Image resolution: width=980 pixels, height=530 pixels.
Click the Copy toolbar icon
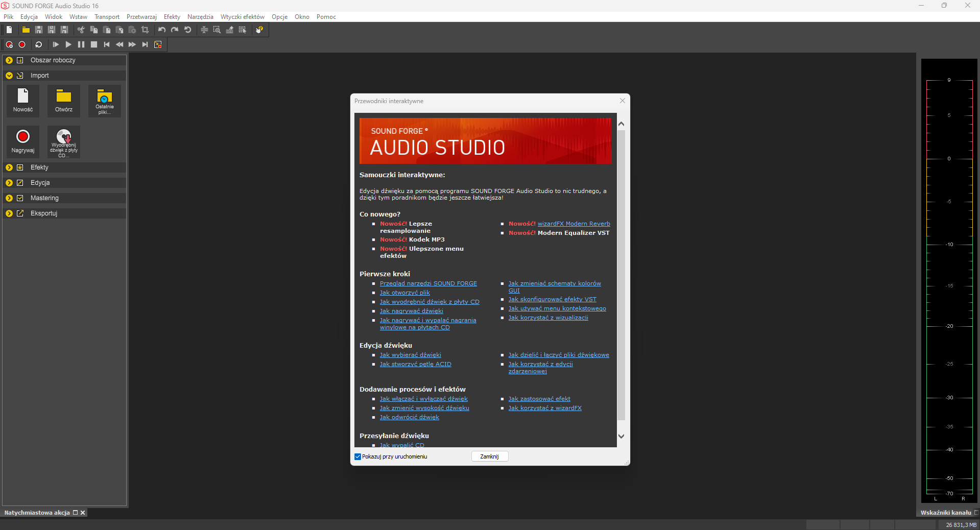click(x=93, y=30)
